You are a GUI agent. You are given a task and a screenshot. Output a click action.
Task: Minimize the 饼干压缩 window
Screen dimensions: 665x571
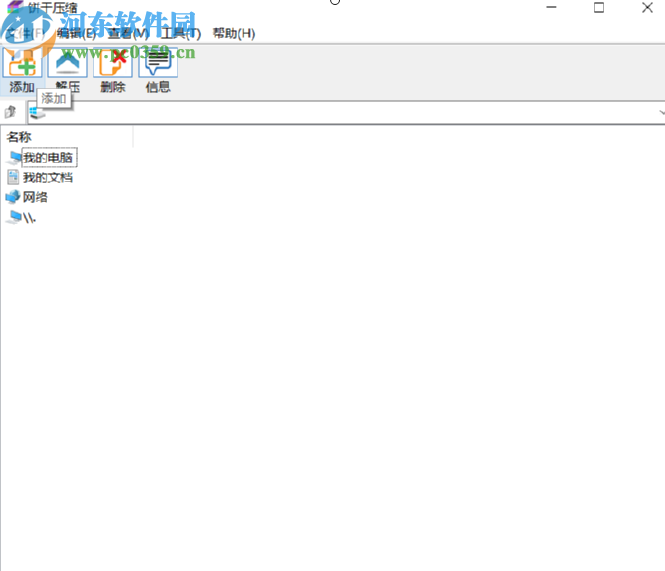551,7
